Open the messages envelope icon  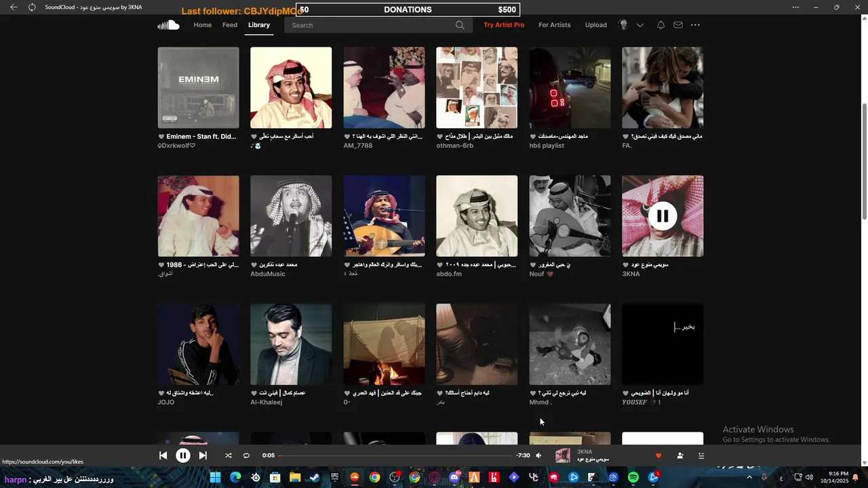pyautogui.click(x=677, y=25)
